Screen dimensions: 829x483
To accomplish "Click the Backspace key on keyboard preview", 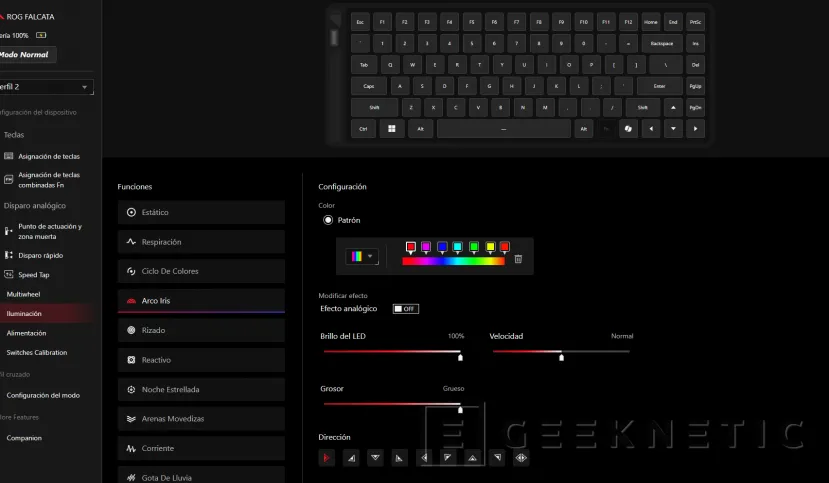I will pyautogui.click(x=661, y=44).
